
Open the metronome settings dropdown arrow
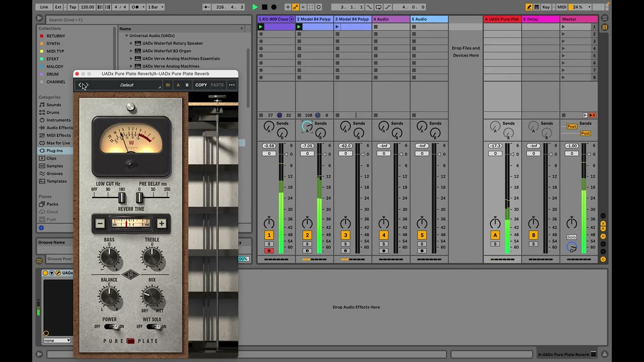[x=142, y=7]
